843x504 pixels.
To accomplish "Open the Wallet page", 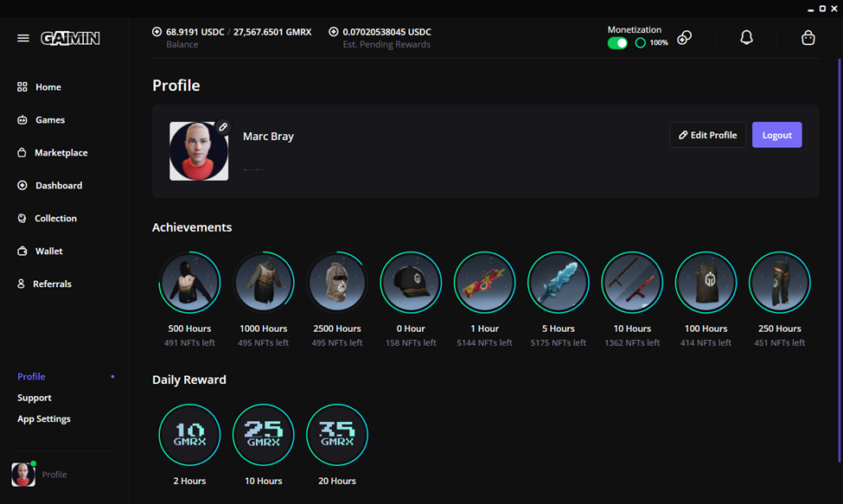I will 48,252.
